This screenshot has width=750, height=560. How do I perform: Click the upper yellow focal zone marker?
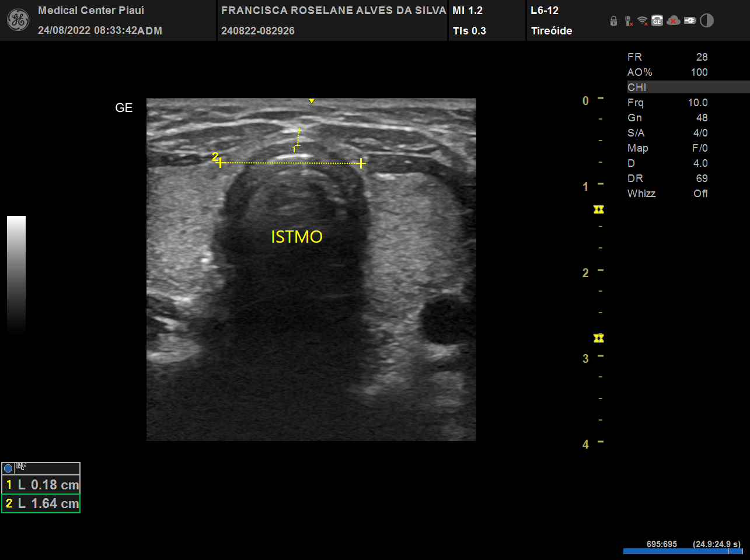click(x=598, y=209)
